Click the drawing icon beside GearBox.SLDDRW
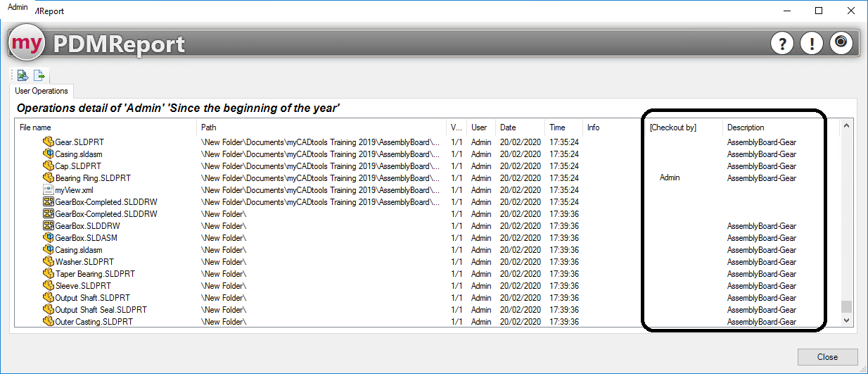This screenshot has width=868, height=374. pyautogui.click(x=49, y=226)
